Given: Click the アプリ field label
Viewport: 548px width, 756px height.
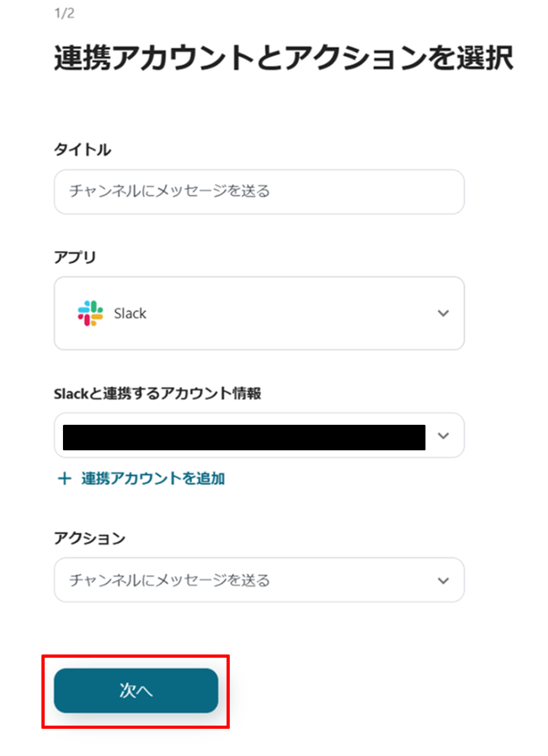Looking at the screenshot, I should tap(75, 257).
